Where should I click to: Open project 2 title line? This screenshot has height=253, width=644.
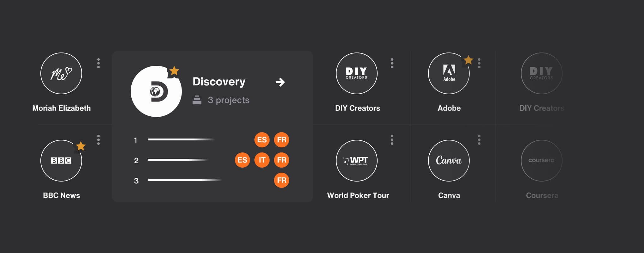pos(178,160)
